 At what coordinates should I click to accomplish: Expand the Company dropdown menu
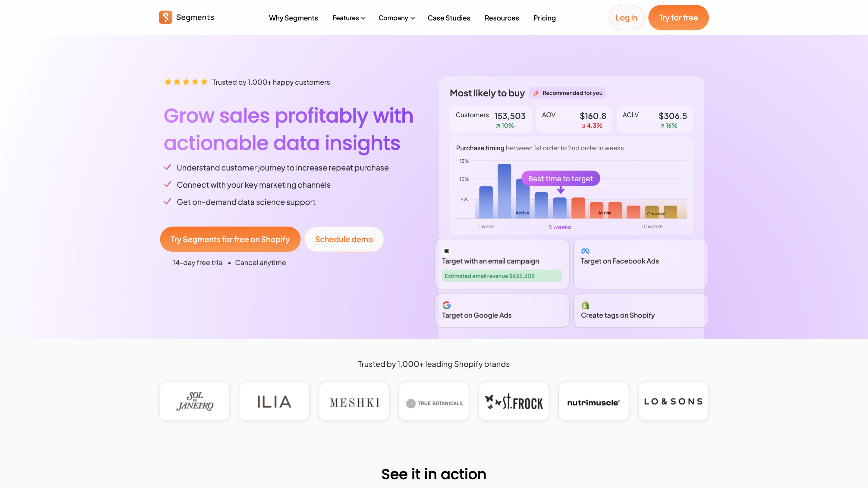click(396, 18)
